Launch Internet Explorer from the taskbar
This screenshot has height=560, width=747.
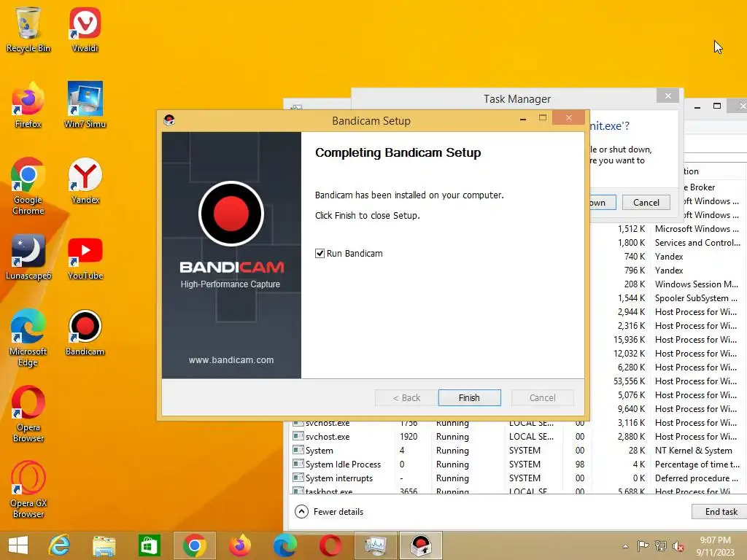click(x=60, y=545)
